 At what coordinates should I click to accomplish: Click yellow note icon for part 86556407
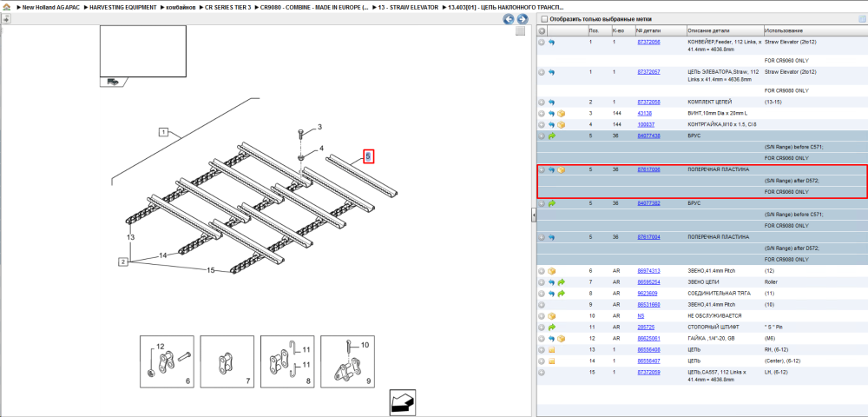pyautogui.click(x=551, y=361)
